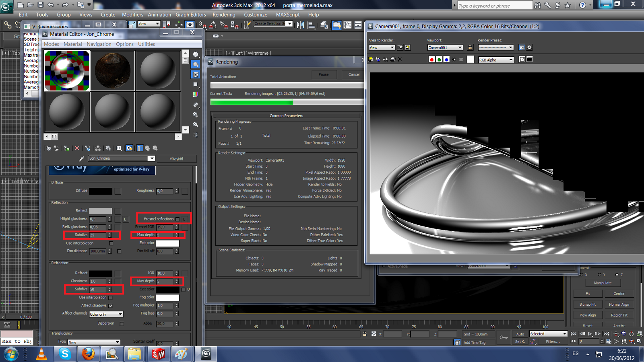Click red X Reset Map/Mtl icon
Image resolution: width=644 pixels, height=362 pixels.
77,148
